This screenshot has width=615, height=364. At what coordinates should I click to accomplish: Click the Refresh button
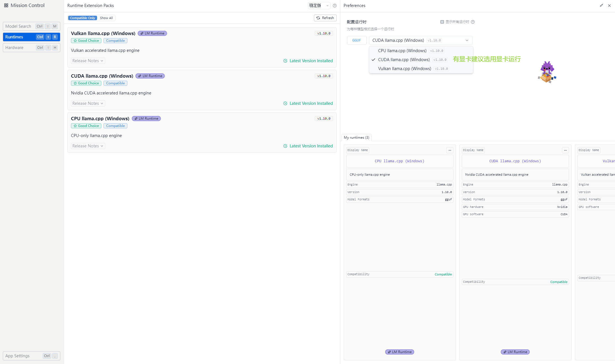tap(325, 18)
